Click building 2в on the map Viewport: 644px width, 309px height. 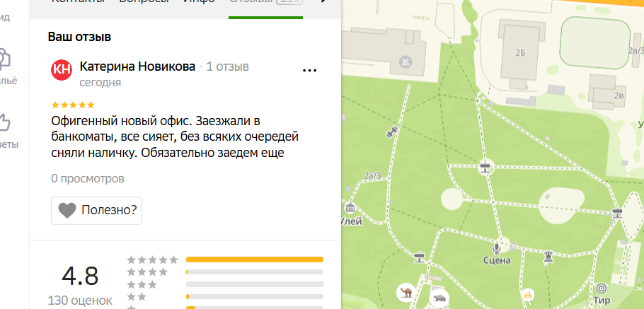click(x=607, y=93)
